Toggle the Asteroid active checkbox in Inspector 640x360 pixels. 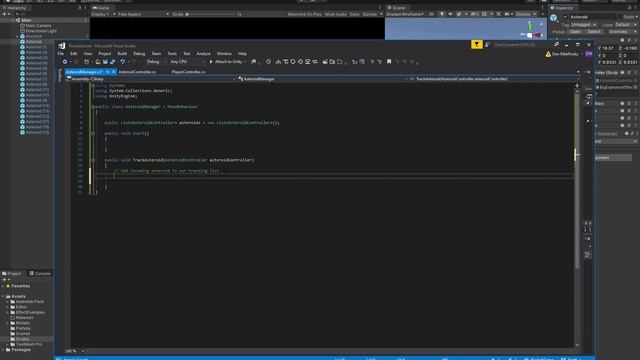point(565,17)
